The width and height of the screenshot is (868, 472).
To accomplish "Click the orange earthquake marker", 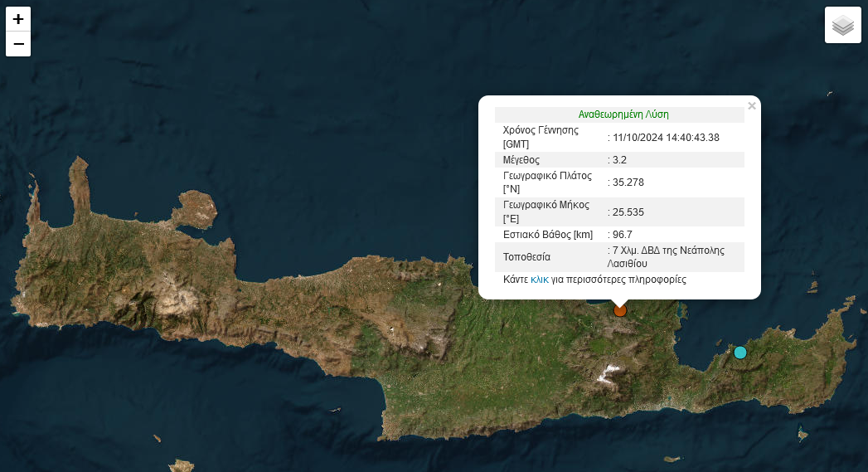I will pos(620,310).
